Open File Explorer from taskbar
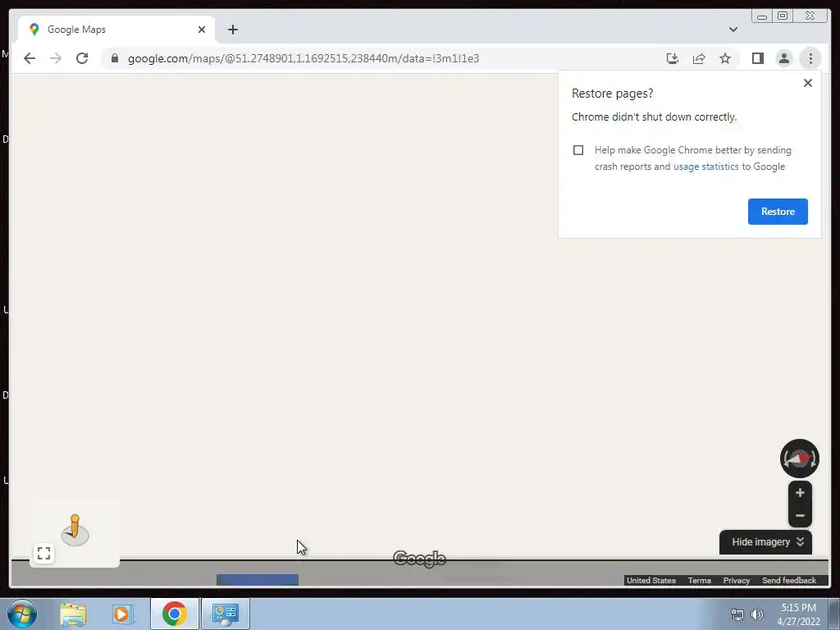Image resolution: width=840 pixels, height=630 pixels. click(73, 614)
